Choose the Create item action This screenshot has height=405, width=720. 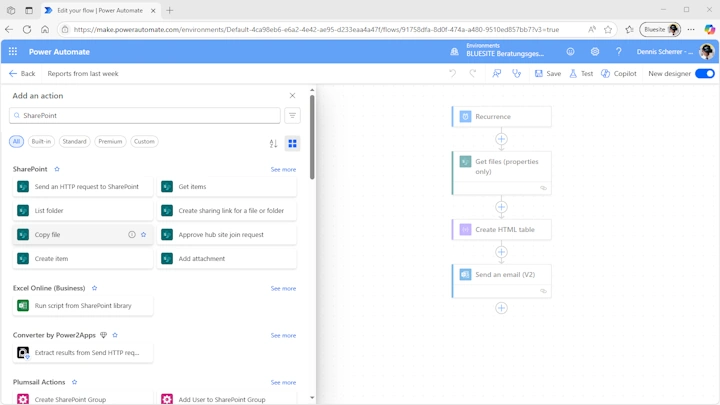click(83, 259)
